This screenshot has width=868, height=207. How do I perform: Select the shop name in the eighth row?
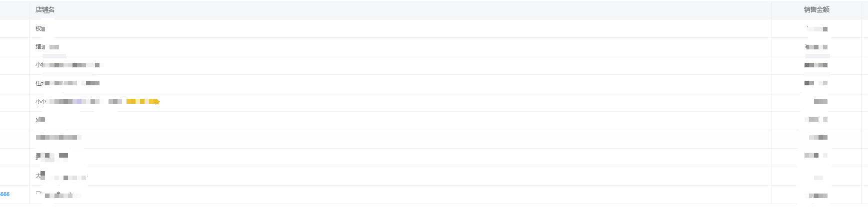(52, 157)
